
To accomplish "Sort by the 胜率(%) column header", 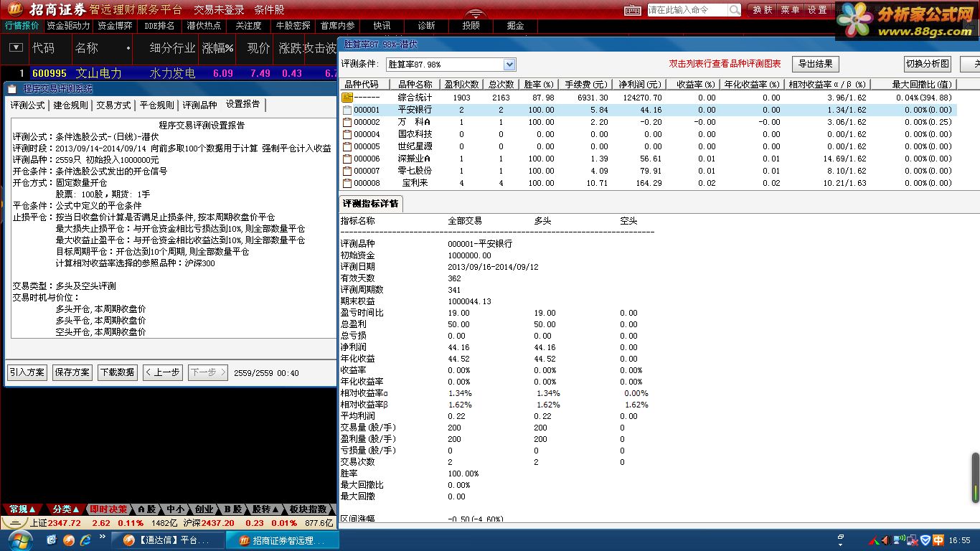I will [x=538, y=85].
